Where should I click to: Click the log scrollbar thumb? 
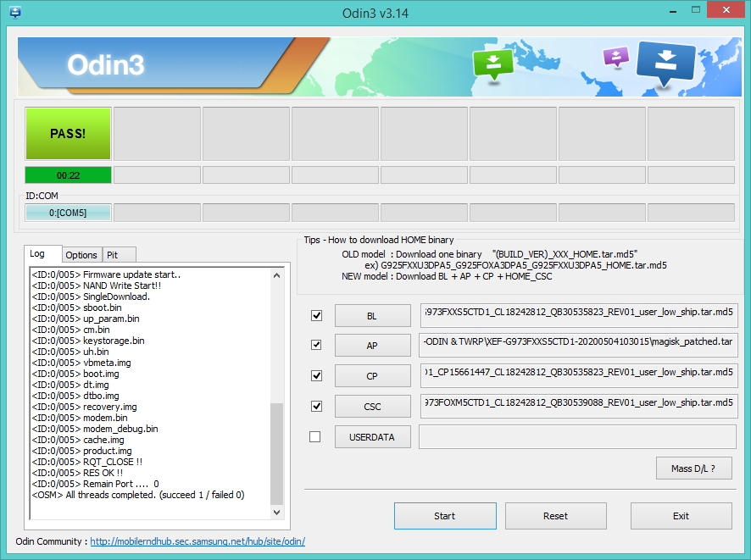277,454
